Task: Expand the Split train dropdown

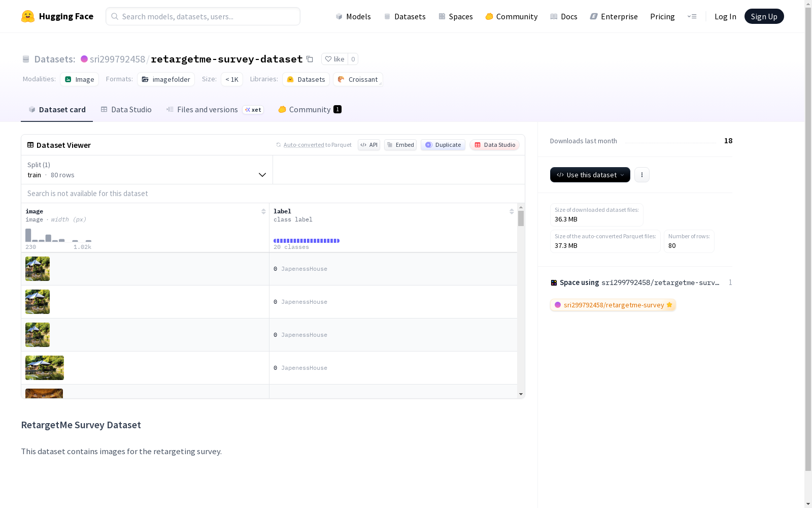Action: click(x=147, y=170)
